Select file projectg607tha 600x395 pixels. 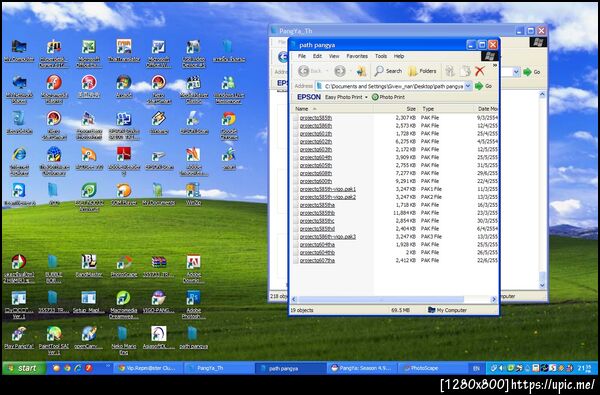(317, 261)
